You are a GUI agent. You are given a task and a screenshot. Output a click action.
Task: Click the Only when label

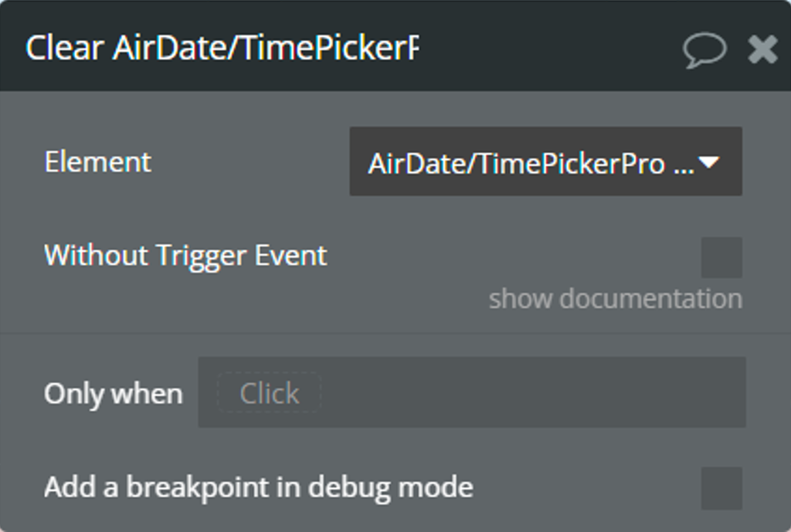pyautogui.click(x=114, y=394)
